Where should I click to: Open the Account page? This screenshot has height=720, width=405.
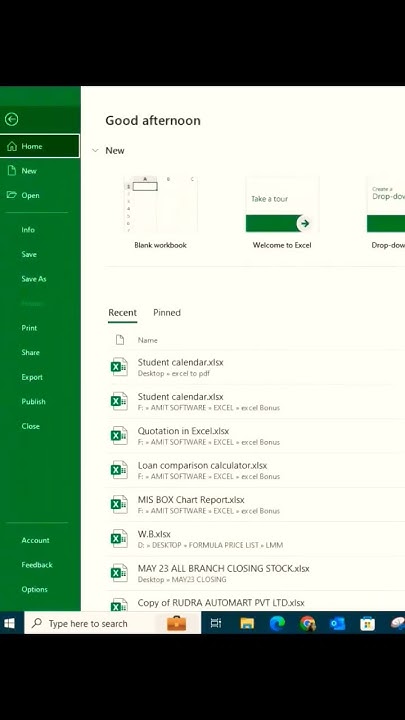pyautogui.click(x=35, y=540)
